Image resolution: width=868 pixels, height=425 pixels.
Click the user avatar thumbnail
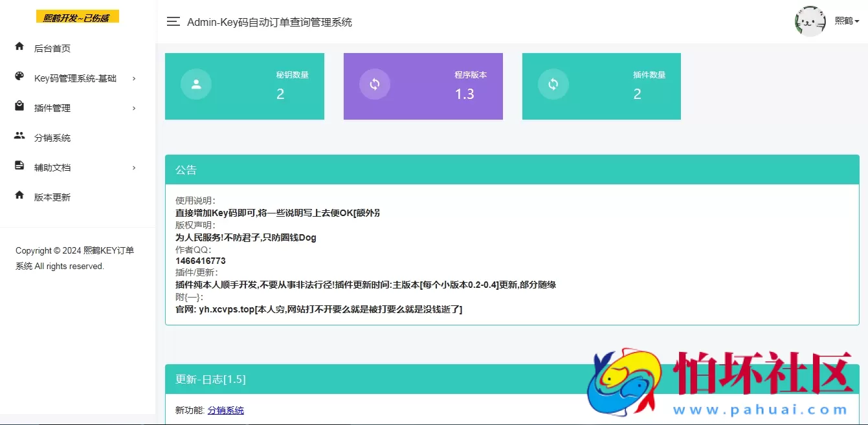click(810, 20)
